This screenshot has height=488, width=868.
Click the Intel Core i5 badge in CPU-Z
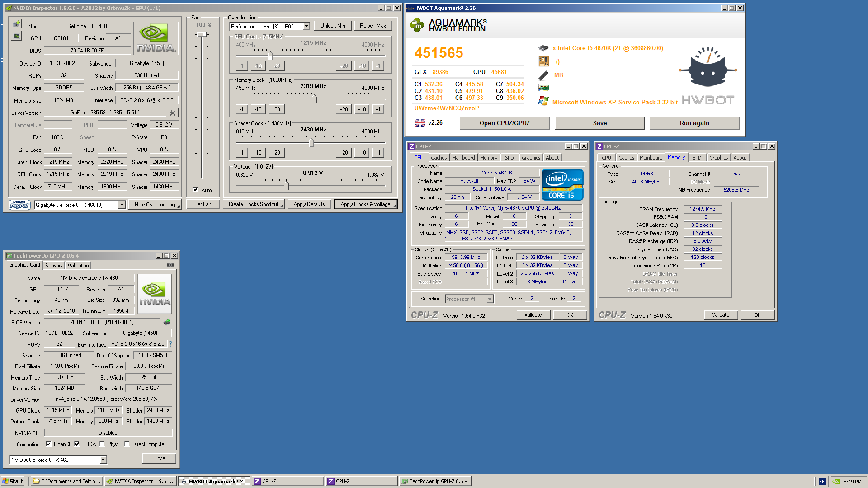pyautogui.click(x=562, y=185)
